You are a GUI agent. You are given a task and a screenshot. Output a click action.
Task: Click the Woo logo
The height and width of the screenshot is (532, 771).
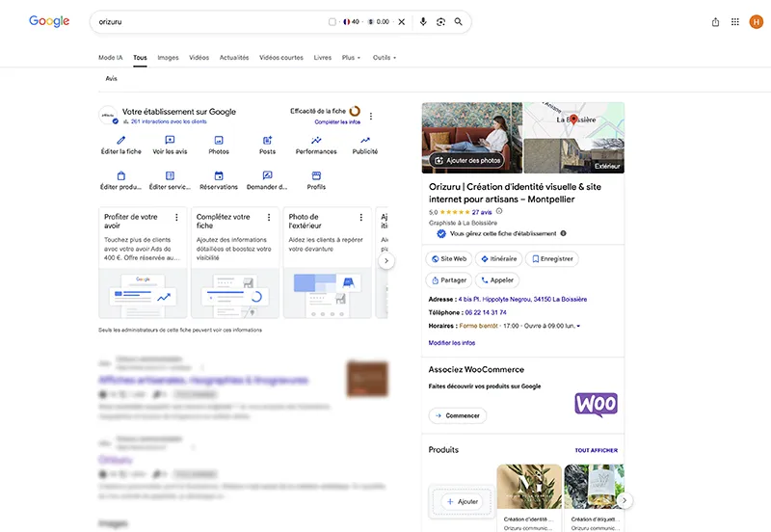point(596,404)
